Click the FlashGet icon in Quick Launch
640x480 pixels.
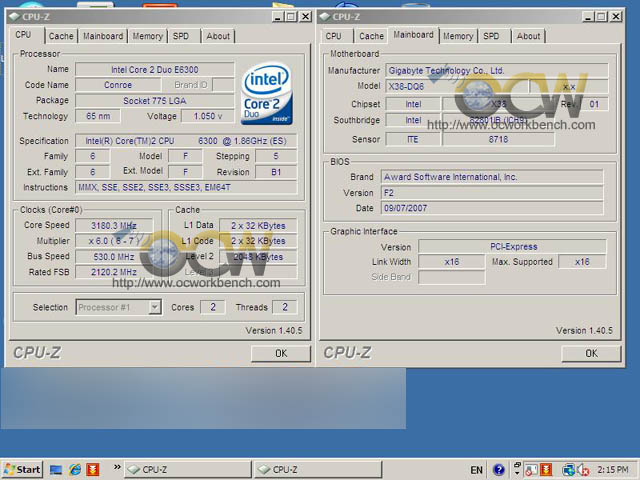pyautogui.click(x=93, y=469)
